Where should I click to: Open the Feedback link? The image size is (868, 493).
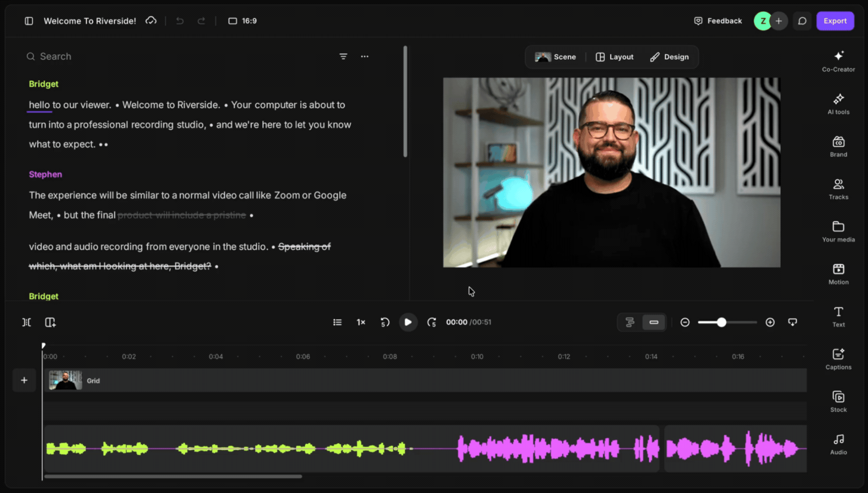tap(718, 21)
